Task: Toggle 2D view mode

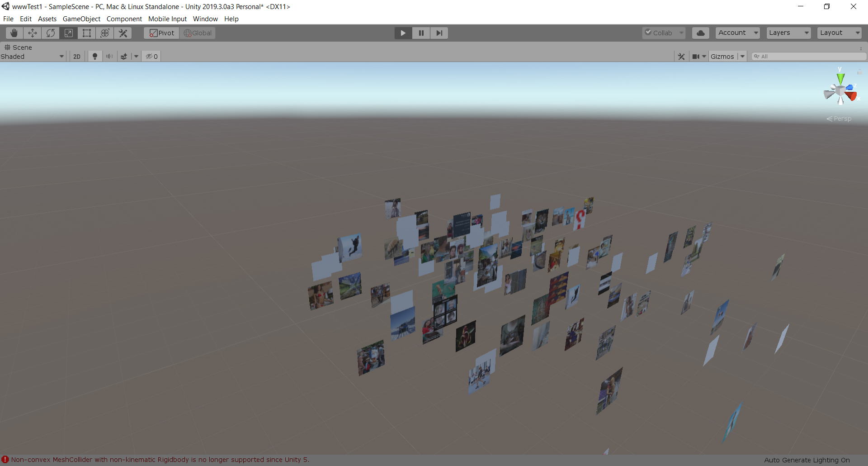Action: (77, 57)
